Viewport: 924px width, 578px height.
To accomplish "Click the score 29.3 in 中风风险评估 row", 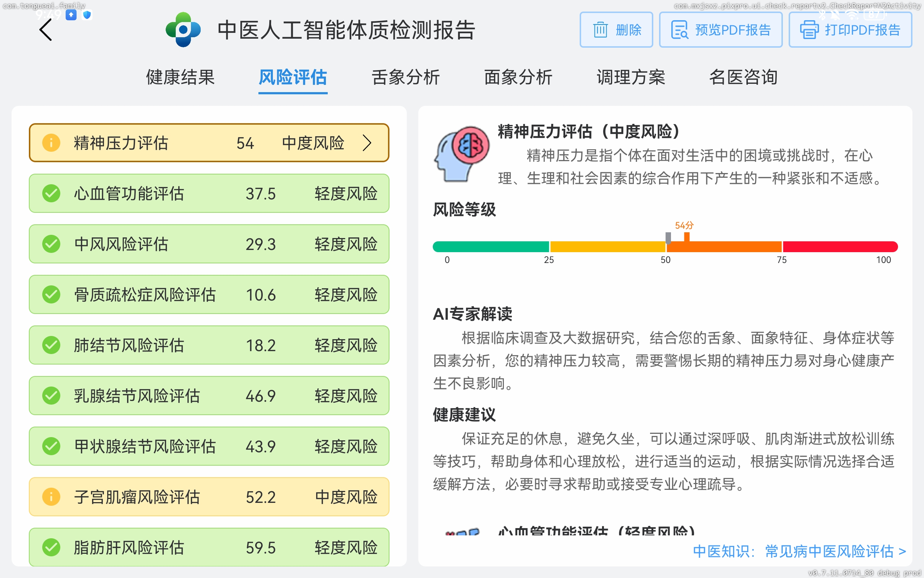I will 260,245.
